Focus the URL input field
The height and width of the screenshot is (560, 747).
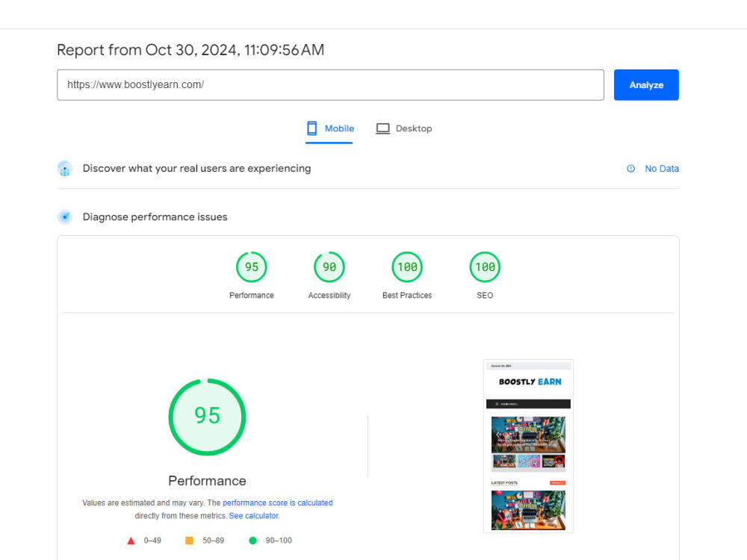330,85
